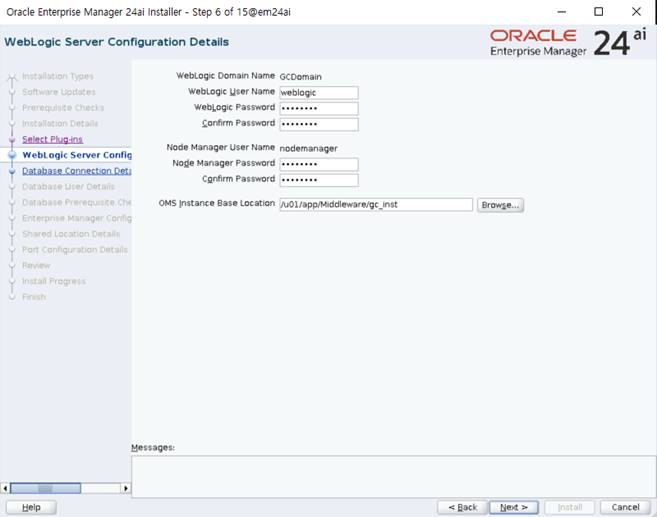The width and height of the screenshot is (657, 517).
Task: Click the disabled Install button
Action: coord(569,507)
